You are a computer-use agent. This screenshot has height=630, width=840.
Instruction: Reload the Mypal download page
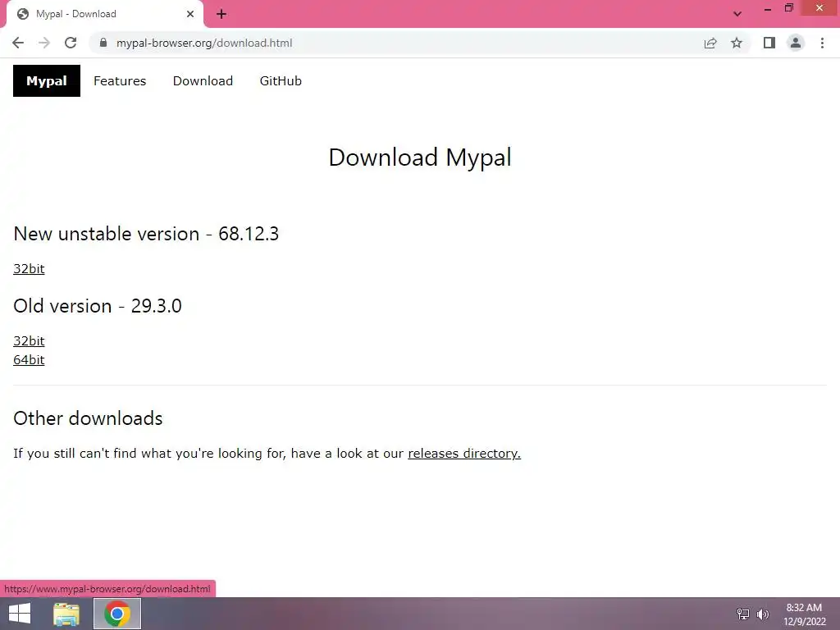(x=71, y=43)
